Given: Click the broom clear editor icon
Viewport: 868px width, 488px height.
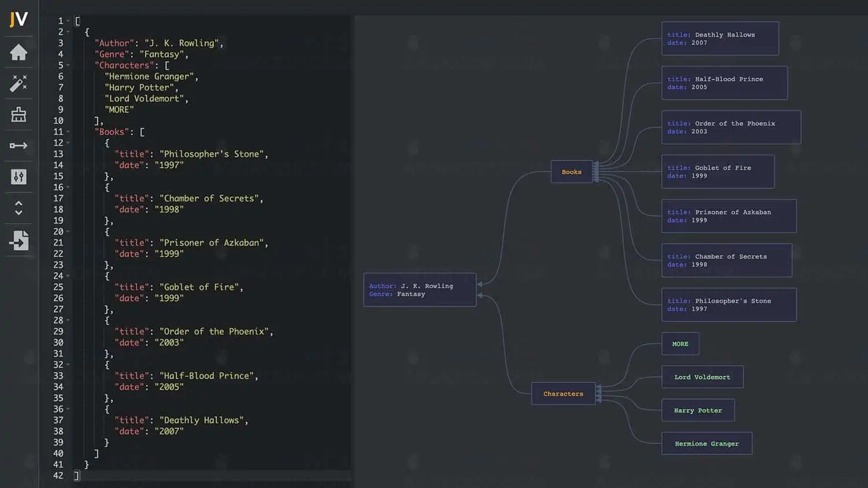Looking at the screenshot, I should (19, 115).
